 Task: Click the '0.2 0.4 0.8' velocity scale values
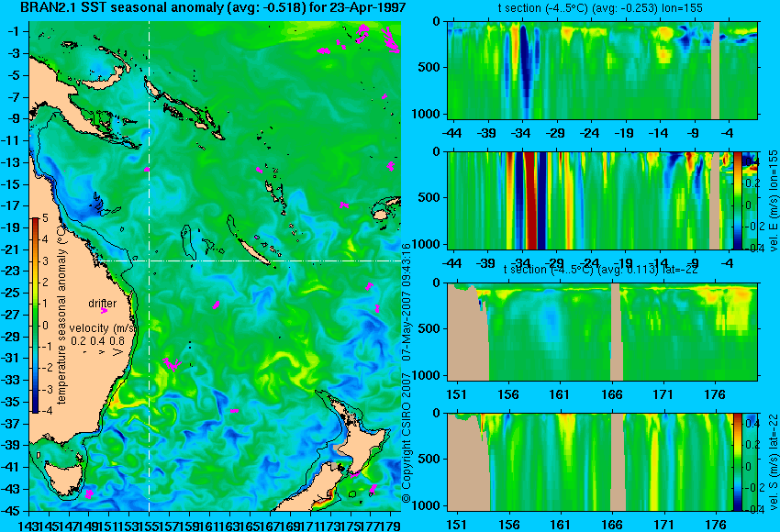tap(97, 341)
